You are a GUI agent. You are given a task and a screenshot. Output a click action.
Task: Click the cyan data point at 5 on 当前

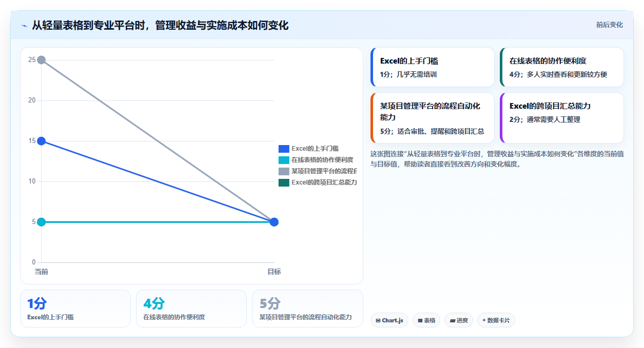click(x=42, y=222)
